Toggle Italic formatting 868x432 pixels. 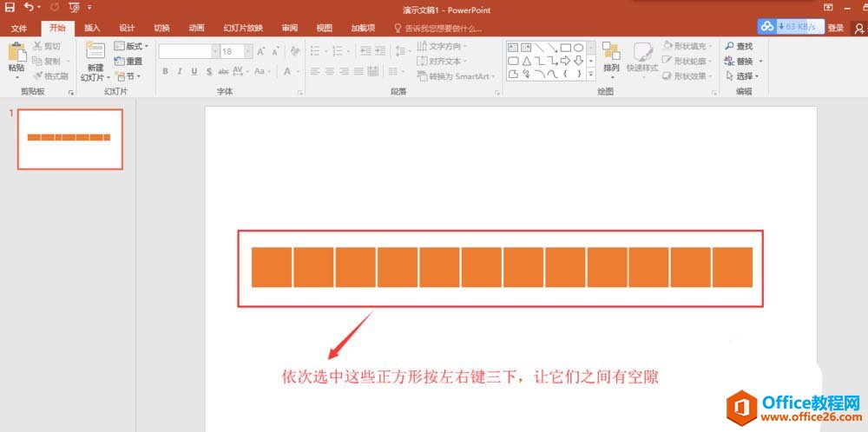pyautogui.click(x=180, y=71)
